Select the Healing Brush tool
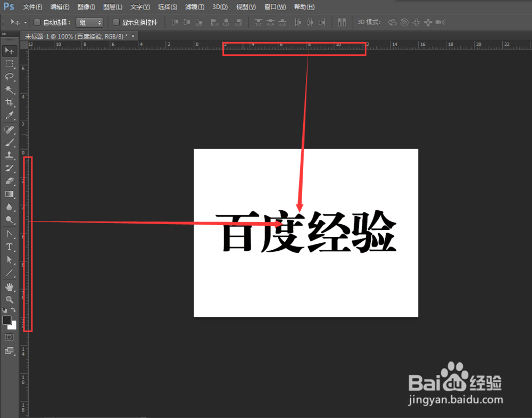Viewport: 532px width, 418px height. pos(9,130)
